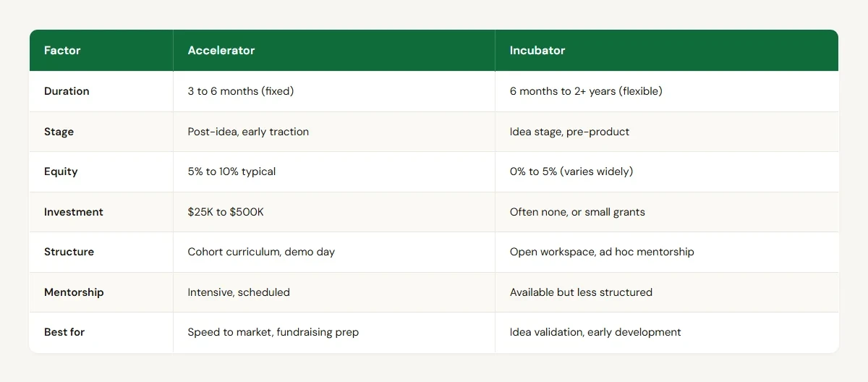Click the cell 'Idea stage, pre-product'
Viewport: 868px width, 382px height.
click(x=667, y=132)
